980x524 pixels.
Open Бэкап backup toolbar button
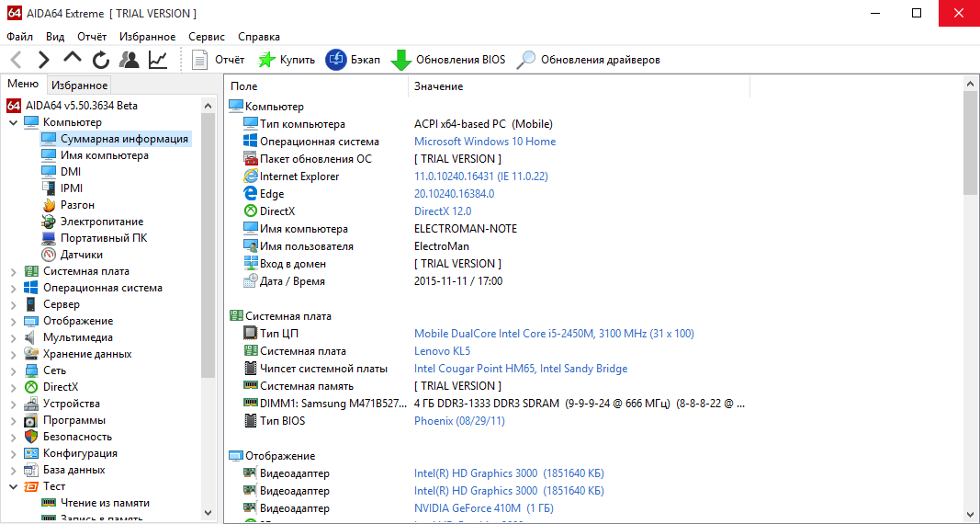[x=353, y=60]
